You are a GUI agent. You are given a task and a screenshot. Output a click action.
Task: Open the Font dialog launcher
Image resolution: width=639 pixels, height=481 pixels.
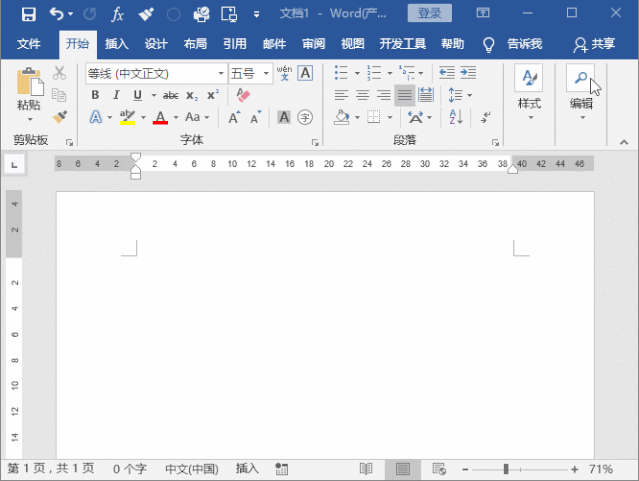coord(315,142)
